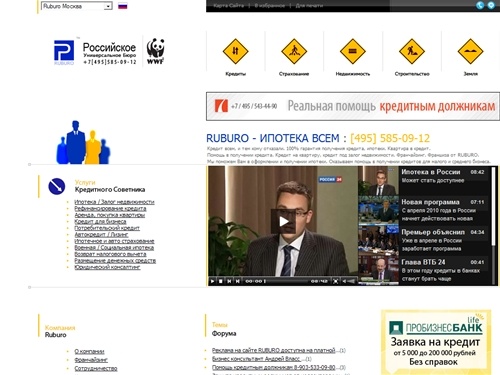Image resolution: width=500 pixels, height=375 pixels.
Task: Click the Для печати print link
Action: [x=309, y=6]
